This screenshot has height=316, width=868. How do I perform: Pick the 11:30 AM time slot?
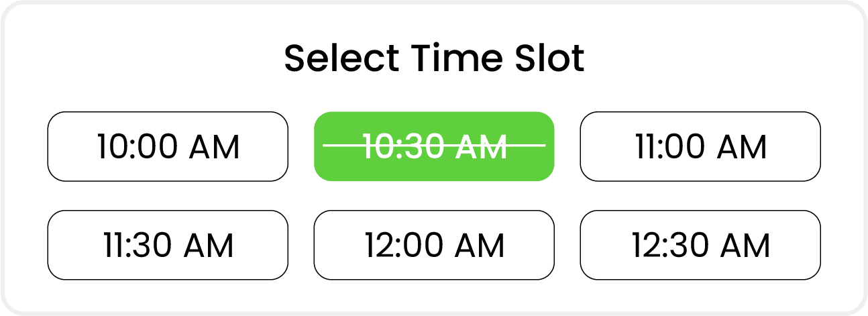point(168,245)
